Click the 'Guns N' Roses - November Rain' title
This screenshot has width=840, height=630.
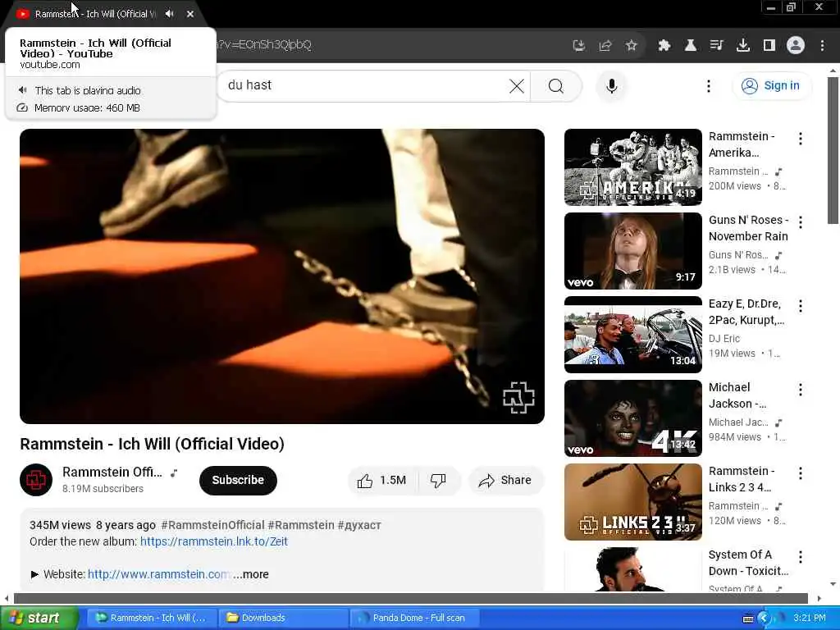click(x=748, y=228)
